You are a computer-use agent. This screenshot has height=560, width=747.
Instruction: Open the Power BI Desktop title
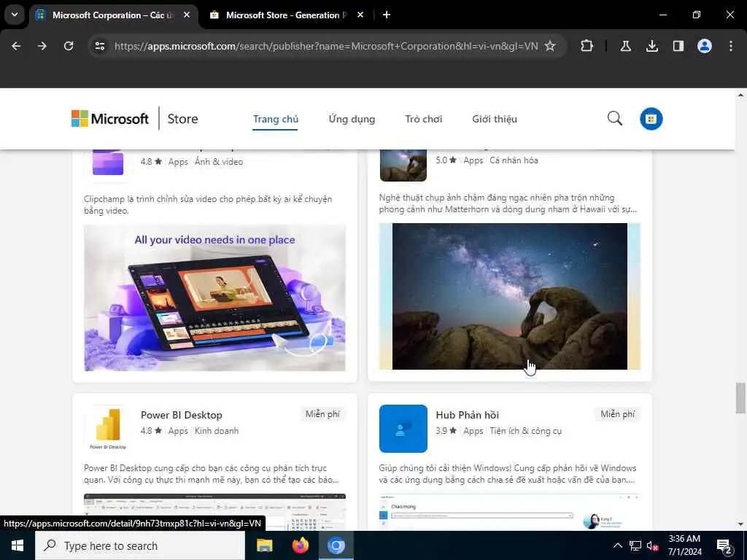click(x=182, y=415)
